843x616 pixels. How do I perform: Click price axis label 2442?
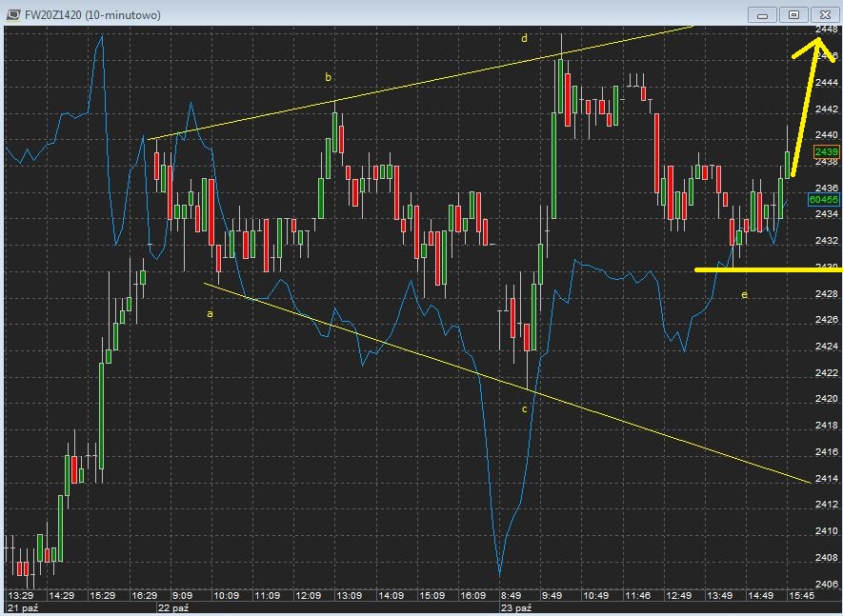click(827, 109)
